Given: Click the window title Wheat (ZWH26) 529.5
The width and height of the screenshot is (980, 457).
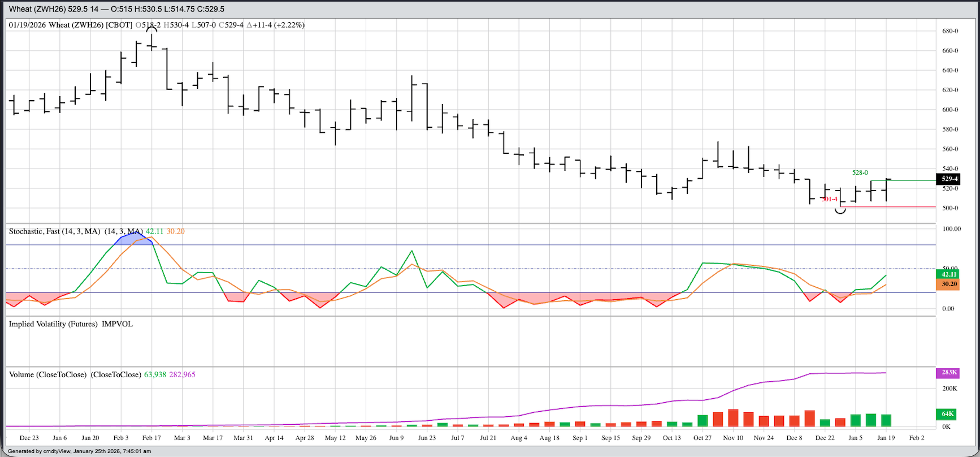Looking at the screenshot, I should pyautogui.click(x=116, y=9).
